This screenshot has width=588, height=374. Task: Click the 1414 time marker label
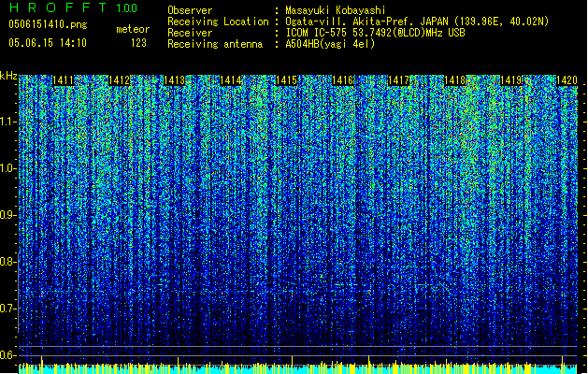pyautogui.click(x=231, y=80)
